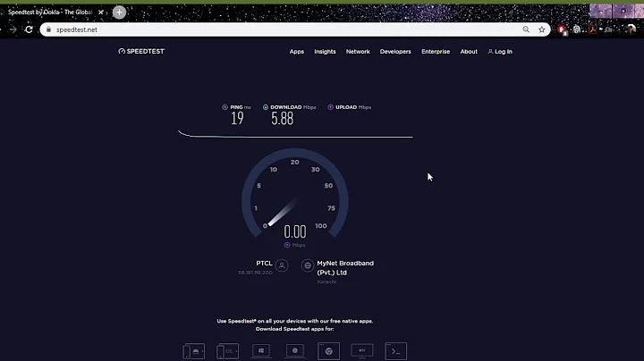Screen dimensions: 644x361
Task: Click the 5.88 download result value
Action: (282, 119)
